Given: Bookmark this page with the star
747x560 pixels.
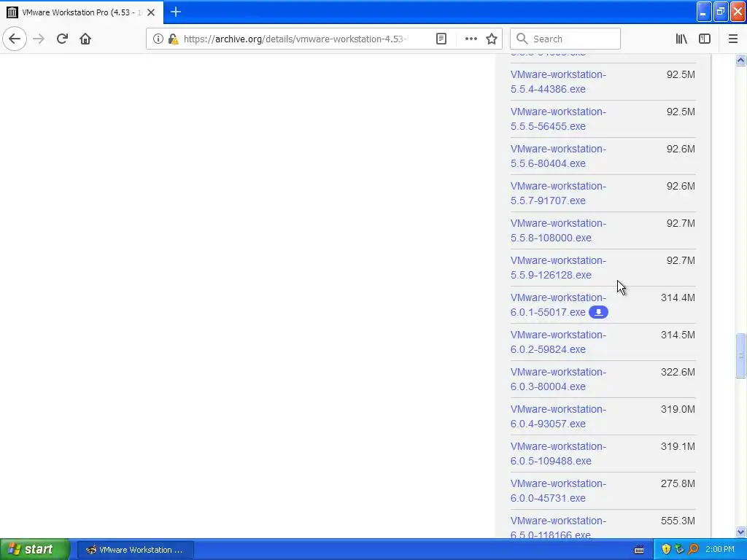Looking at the screenshot, I should [492, 39].
